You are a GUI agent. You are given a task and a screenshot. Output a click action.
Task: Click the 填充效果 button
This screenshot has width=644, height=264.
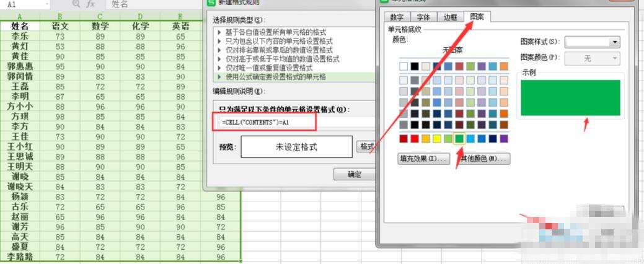424,159
